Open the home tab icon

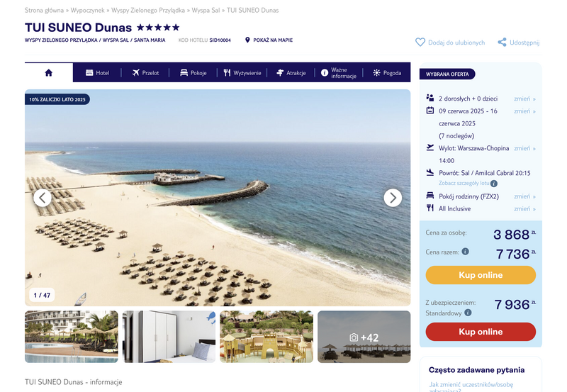[49, 73]
